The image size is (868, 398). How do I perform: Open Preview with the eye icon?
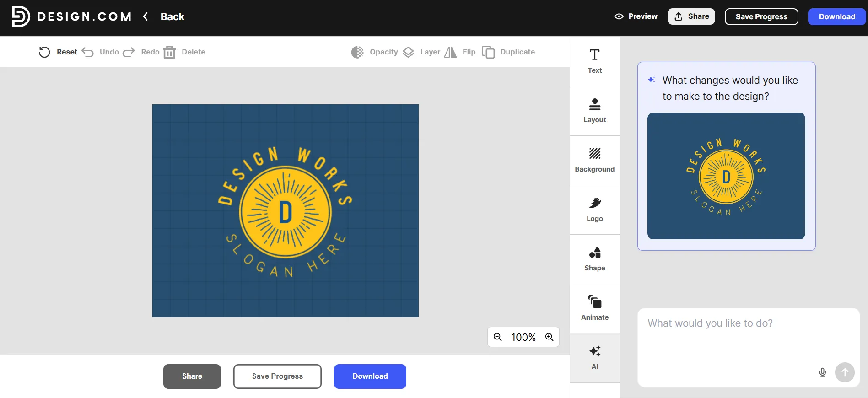(x=619, y=16)
